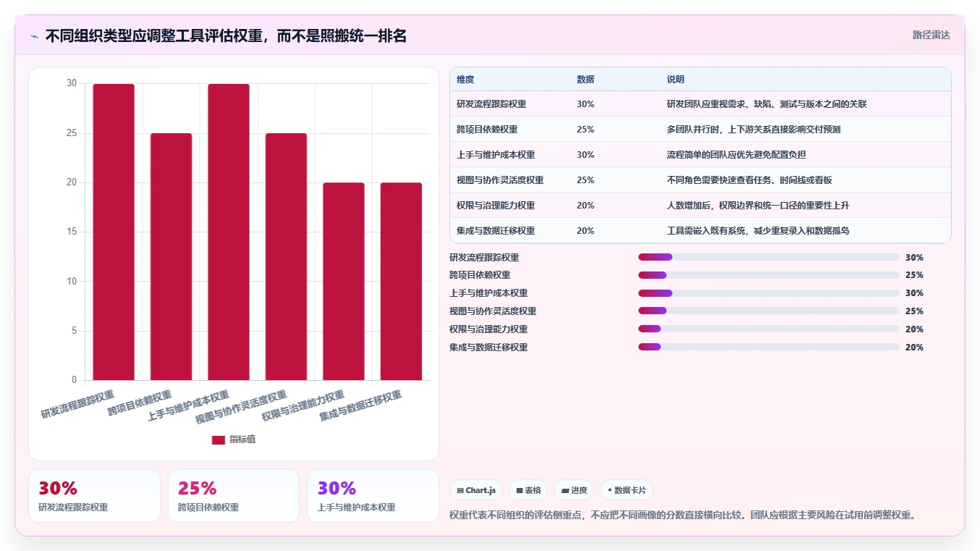The width and height of the screenshot is (980, 551).
Task: Open the 30% 研发流程跟踪权重 data card
Action: (x=94, y=495)
